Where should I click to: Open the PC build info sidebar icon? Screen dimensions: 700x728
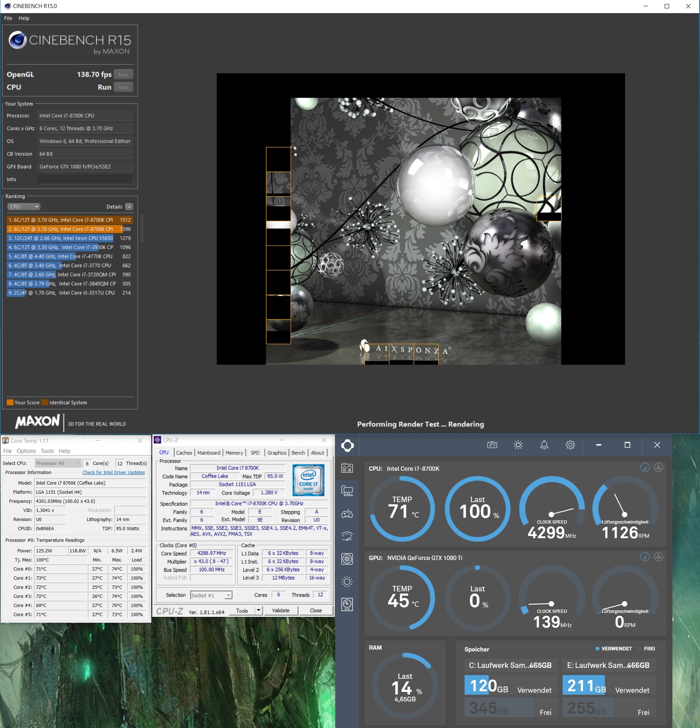(347, 491)
